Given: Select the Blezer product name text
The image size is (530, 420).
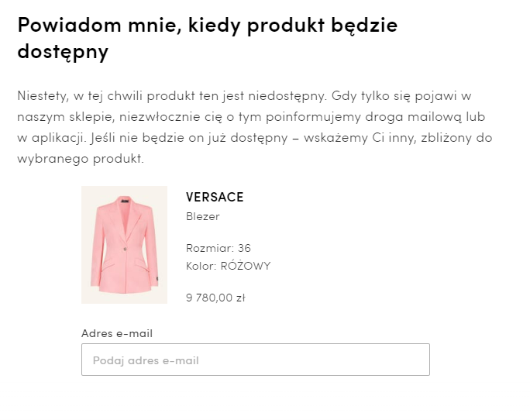Looking at the screenshot, I should [x=203, y=216].
